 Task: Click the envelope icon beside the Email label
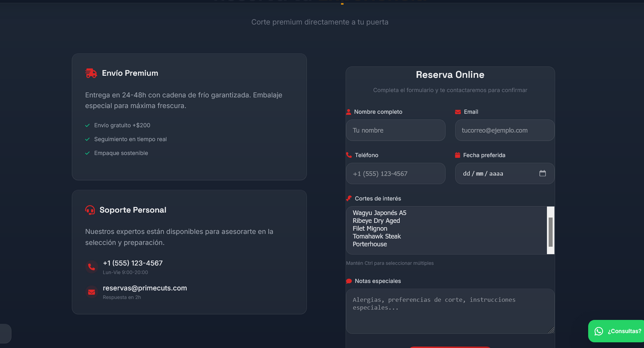(x=457, y=111)
